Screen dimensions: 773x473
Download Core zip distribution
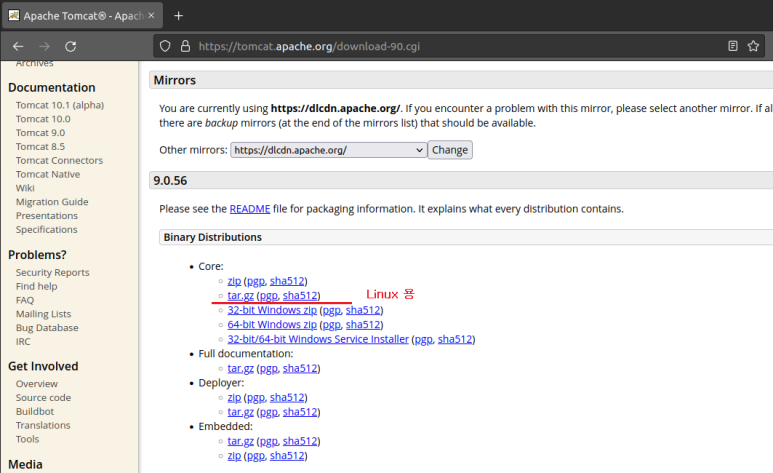point(234,281)
